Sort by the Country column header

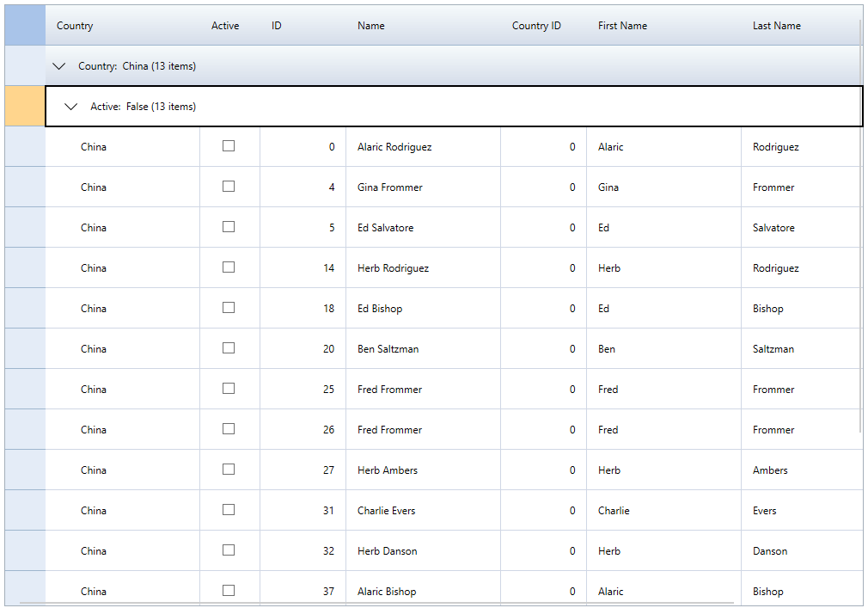point(75,26)
